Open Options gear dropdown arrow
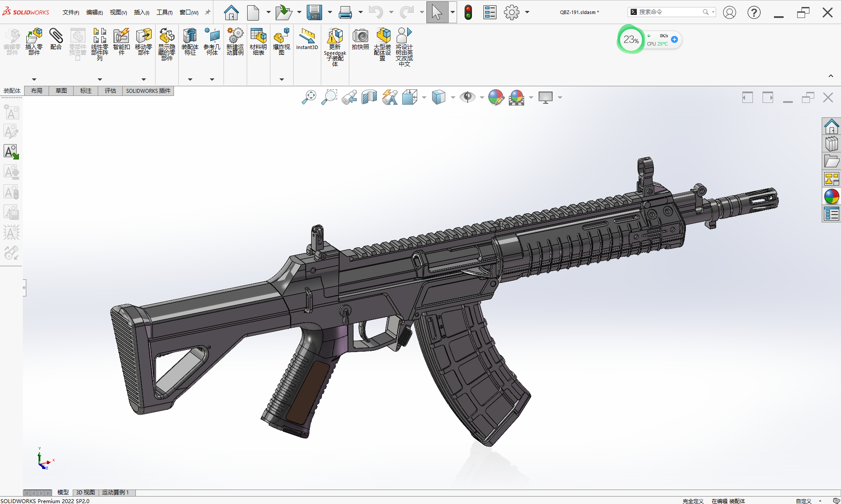The width and height of the screenshot is (841, 504). [527, 12]
